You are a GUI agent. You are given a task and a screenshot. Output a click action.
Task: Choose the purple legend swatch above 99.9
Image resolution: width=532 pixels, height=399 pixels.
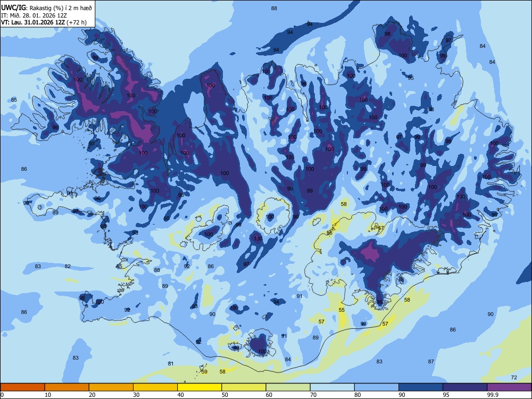(509, 387)
